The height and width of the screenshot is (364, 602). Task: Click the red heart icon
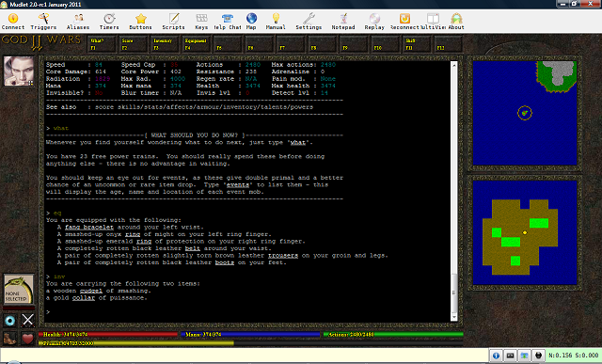point(27,339)
